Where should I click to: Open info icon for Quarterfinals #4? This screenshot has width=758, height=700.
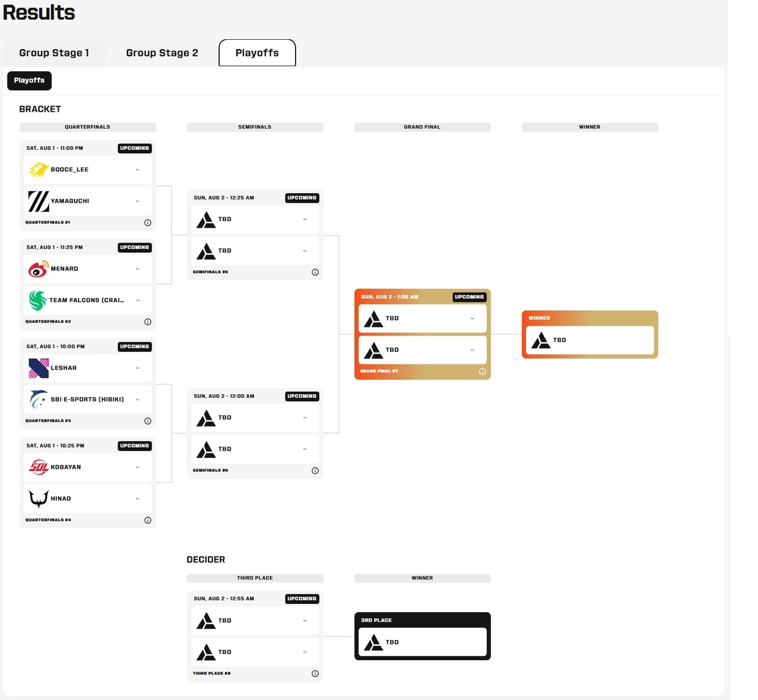coord(148,520)
